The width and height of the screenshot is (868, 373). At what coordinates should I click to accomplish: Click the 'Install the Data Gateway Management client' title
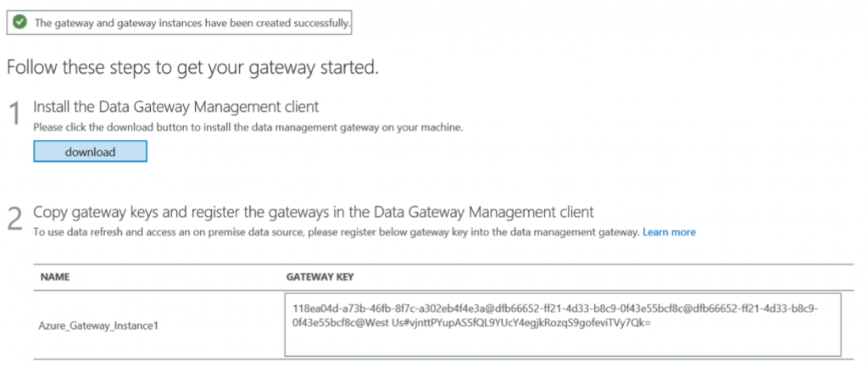coord(175,107)
